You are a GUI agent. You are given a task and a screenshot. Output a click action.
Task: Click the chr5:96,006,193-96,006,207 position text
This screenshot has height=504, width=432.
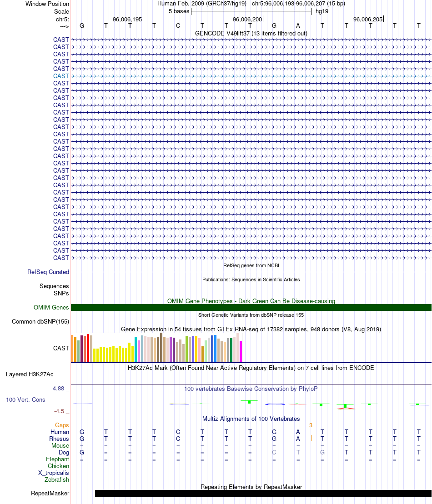[x=298, y=4]
